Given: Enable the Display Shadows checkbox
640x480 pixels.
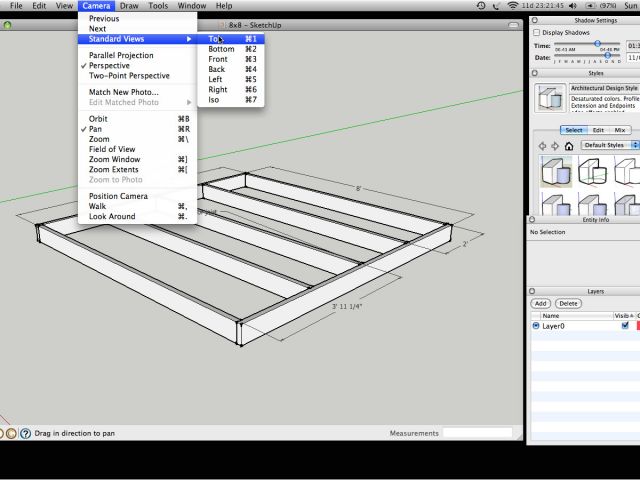Looking at the screenshot, I should [x=535, y=32].
